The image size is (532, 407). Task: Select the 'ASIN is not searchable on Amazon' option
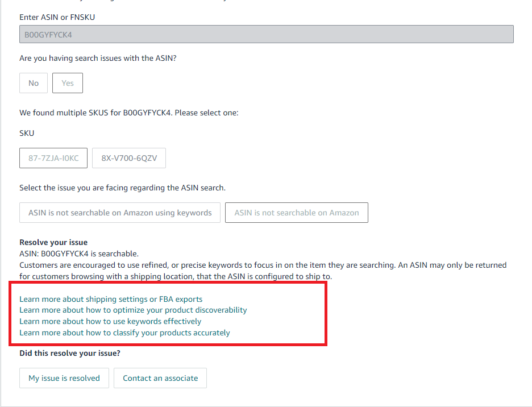pos(296,213)
